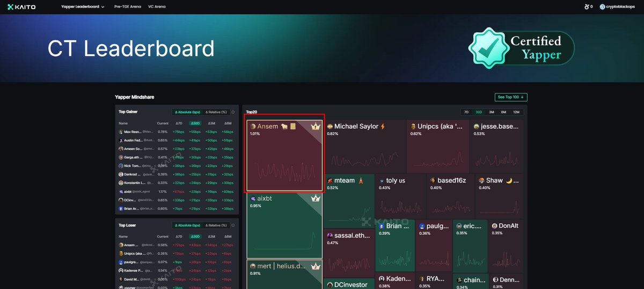Open the Kadense P row in Top Loser
Viewport: 644px width, 289px height.
[x=177, y=270]
